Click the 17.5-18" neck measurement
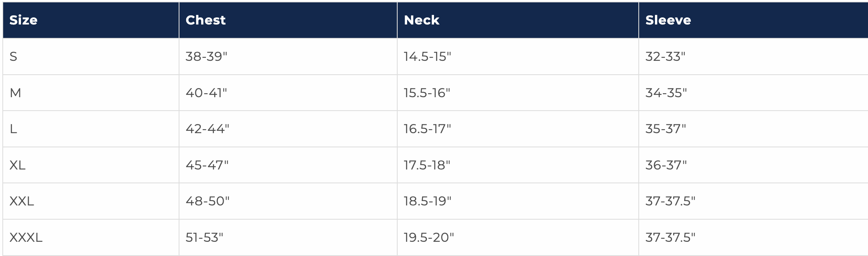This screenshot has width=868, height=256. tap(426, 165)
